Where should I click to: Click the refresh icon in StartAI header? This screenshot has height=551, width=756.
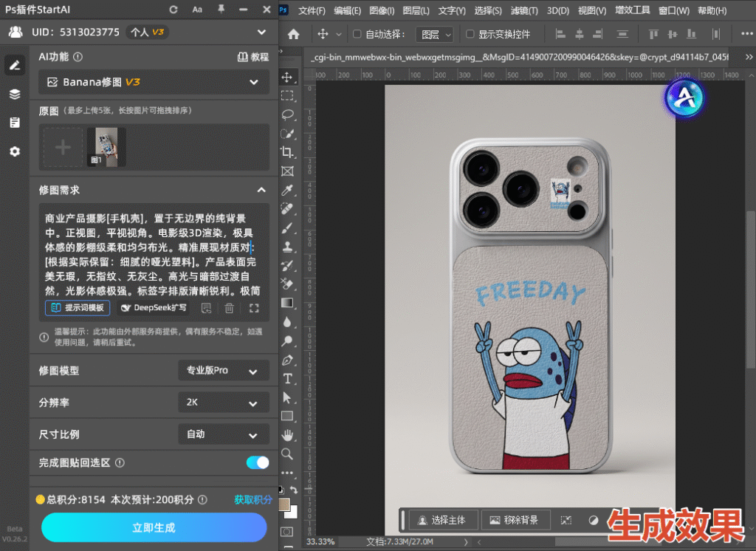tap(173, 9)
